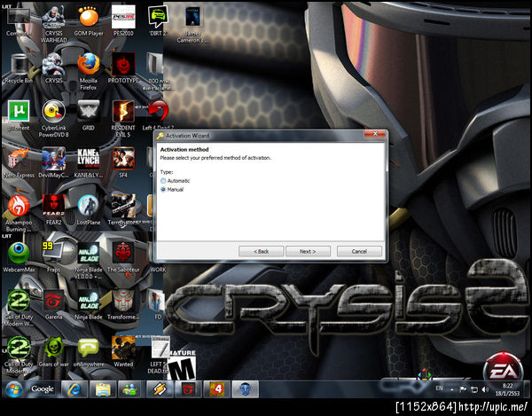Open Windows Explorer from taskbar

[x=103, y=389]
